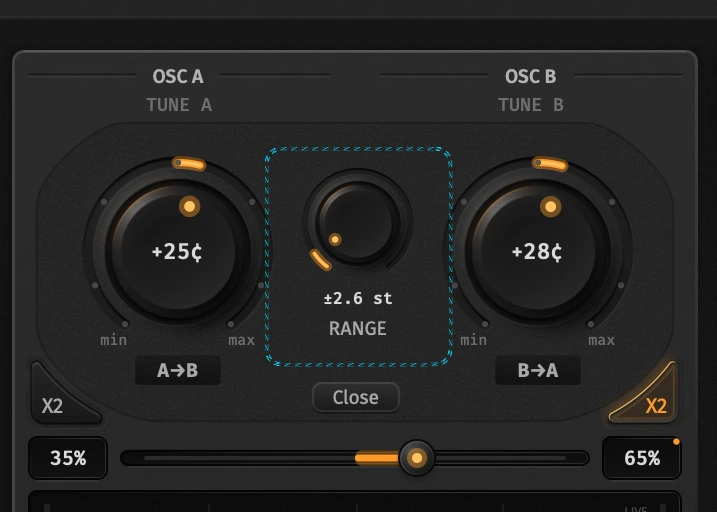
Task: Click the OSC B section header
Action: [530, 76]
